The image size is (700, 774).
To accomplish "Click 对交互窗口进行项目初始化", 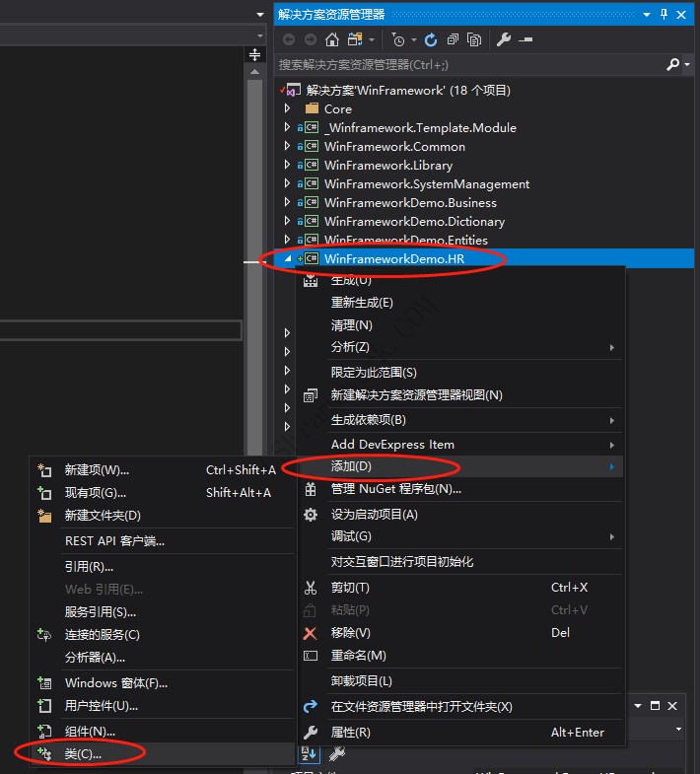I will click(460, 561).
